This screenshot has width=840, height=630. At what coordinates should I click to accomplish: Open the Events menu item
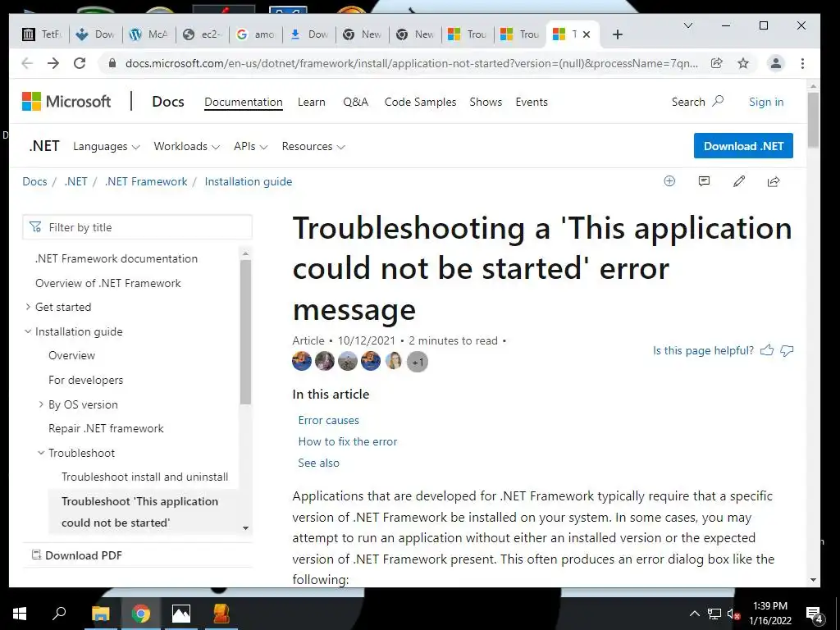coord(532,102)
